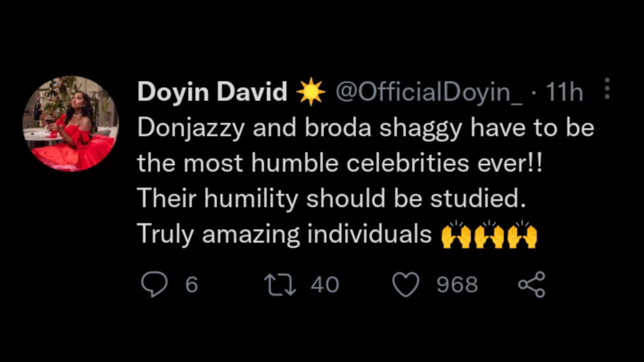
Task: Click the retweet count of 40
Action: coord(325,284)
